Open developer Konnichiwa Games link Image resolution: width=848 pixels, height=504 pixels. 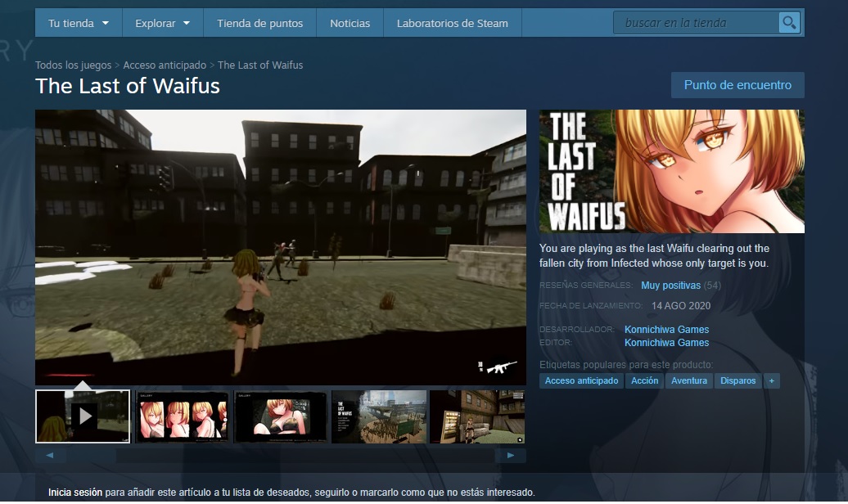tap(667, 330)
